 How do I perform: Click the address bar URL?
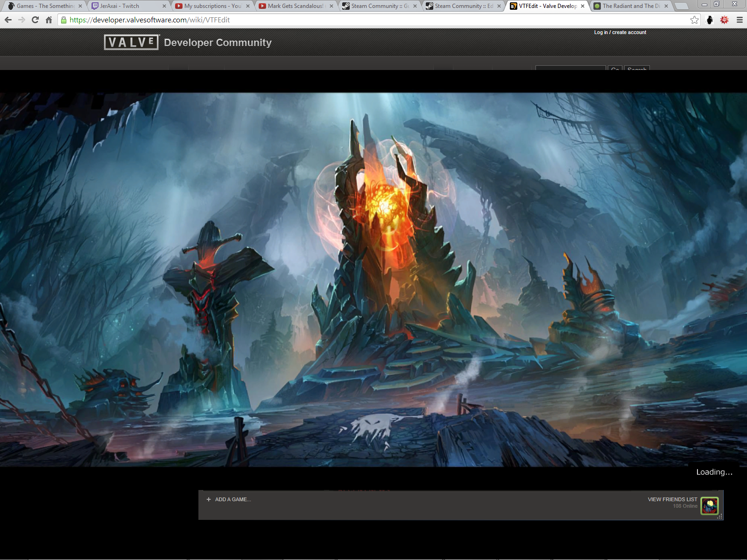pos(149,20)
